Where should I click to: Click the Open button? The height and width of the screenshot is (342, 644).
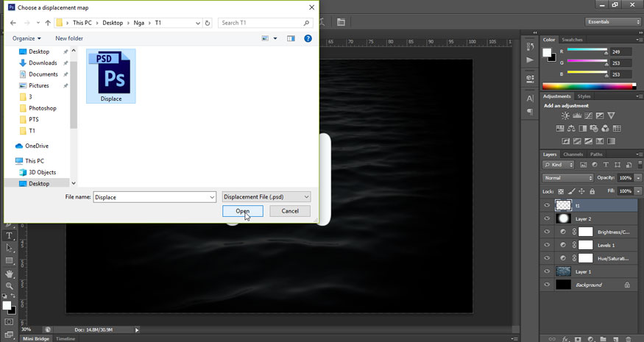coord(242,211)
